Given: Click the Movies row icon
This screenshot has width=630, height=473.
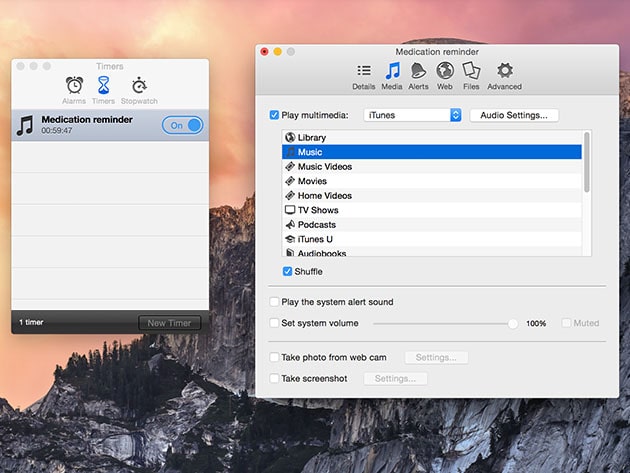Looking at the screenshot, I should 290,181.
